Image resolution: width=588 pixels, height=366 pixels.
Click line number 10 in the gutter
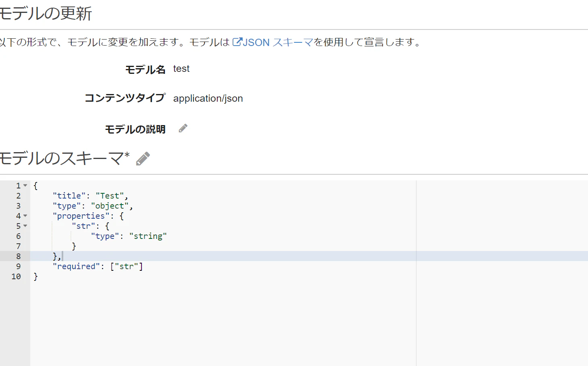(x=16, y=276)
